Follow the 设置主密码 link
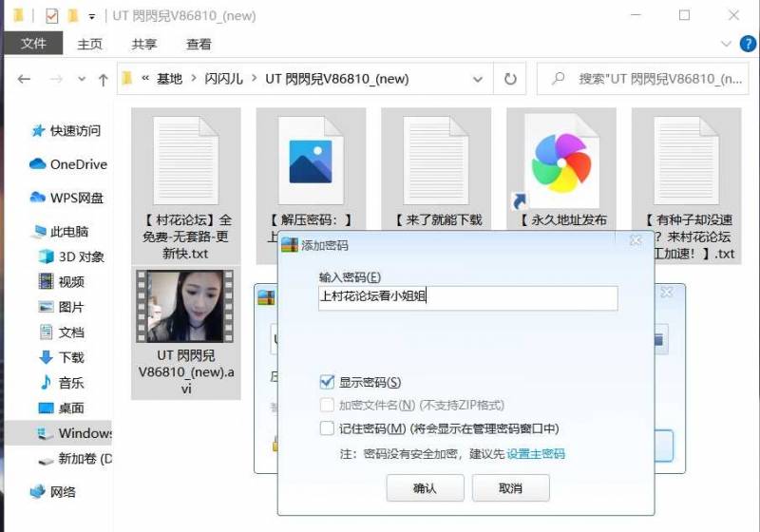 click(536, 454)
